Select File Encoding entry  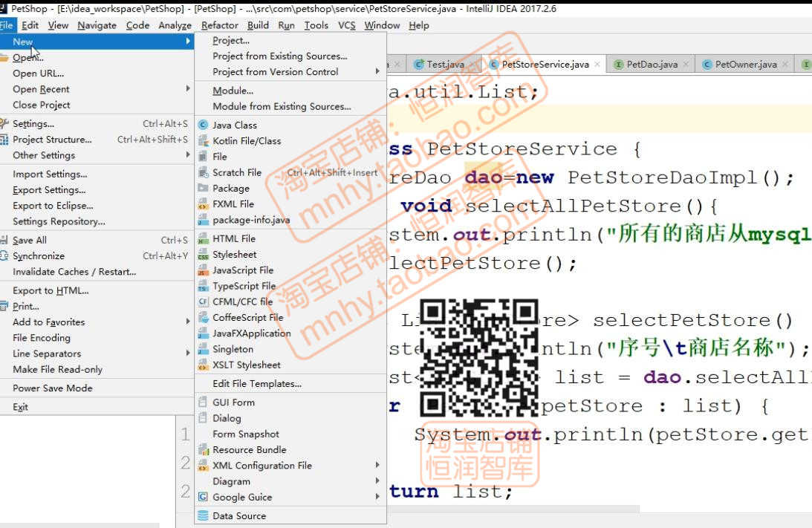(x=42, y=337)
